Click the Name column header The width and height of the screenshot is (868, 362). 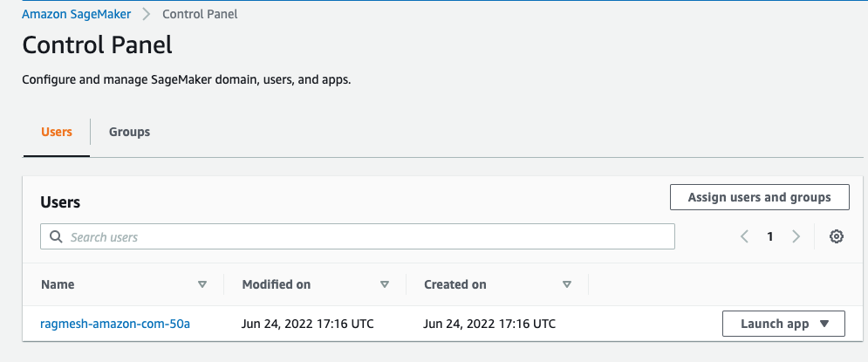pyautogui.click(x=58, y=284)
